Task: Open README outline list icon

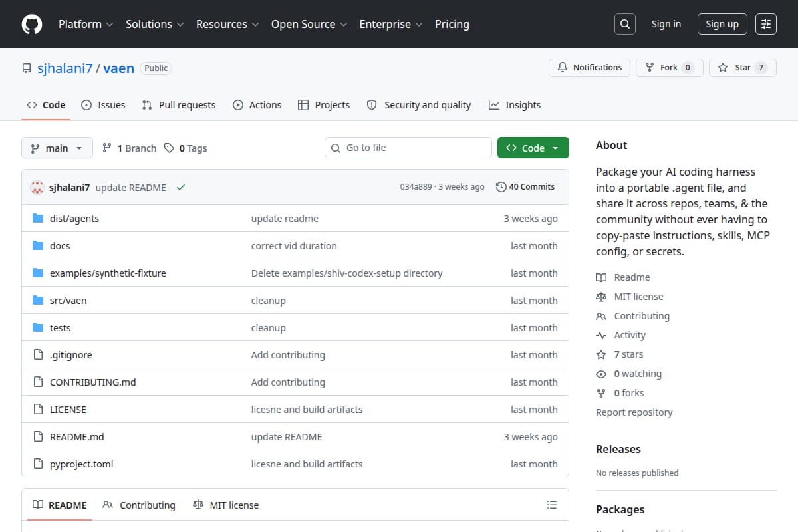Action: 551,505
